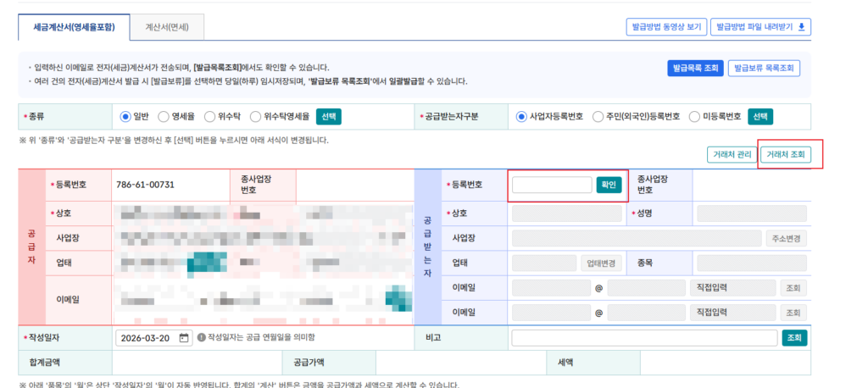
Task: Click second 이메일 ID input field
Action: [551, 313]
